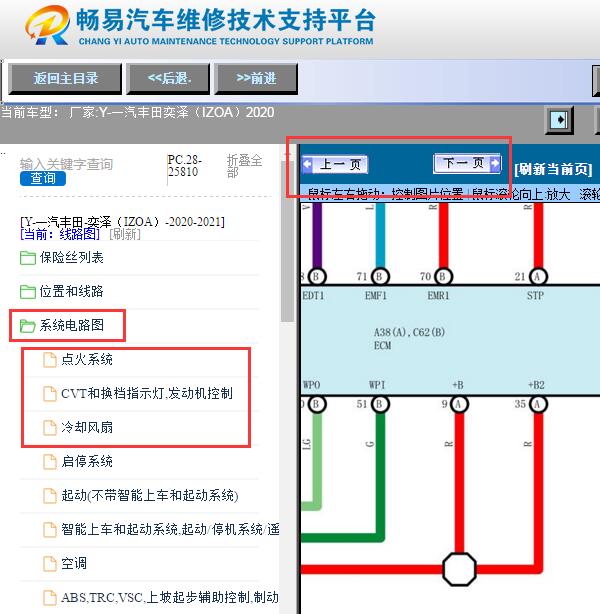
Task: Click the page icon beside ABS,TRC,VSC
Action: (49, 598)
